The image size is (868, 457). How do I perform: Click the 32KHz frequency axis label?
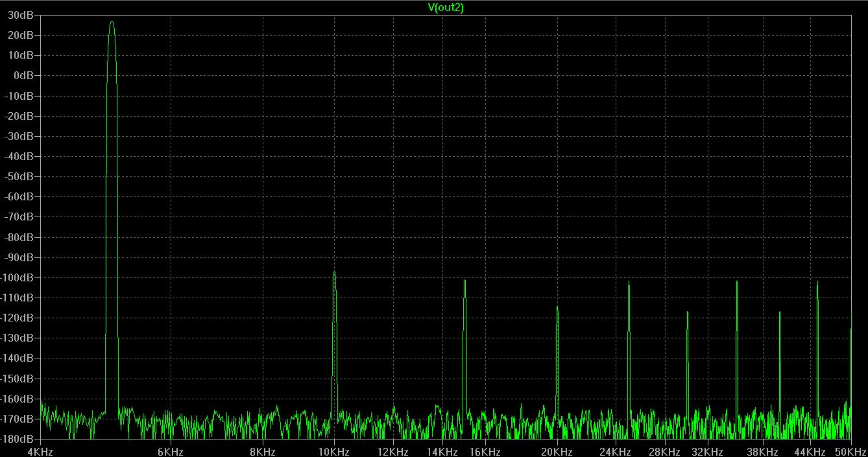tap(707, 451)
